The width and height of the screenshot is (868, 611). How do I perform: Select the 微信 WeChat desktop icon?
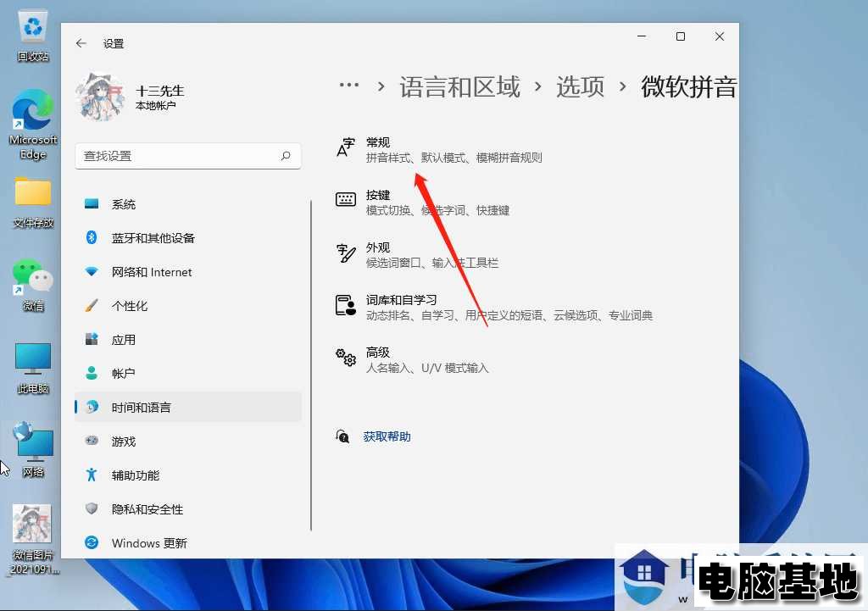[x=33, y=285]
